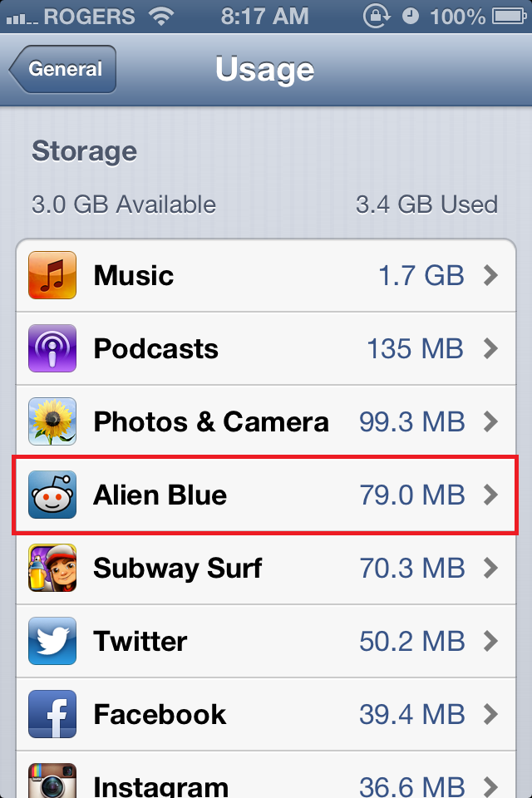The height and width of the screenshot is (798, 532).
Task: Tap the purple Podcasts icon
Action: click(52, 348)
